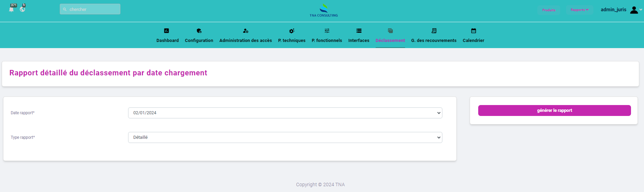Click the Administration des accès user icon
The image size is (644, 192).
[x=245, y=31]
